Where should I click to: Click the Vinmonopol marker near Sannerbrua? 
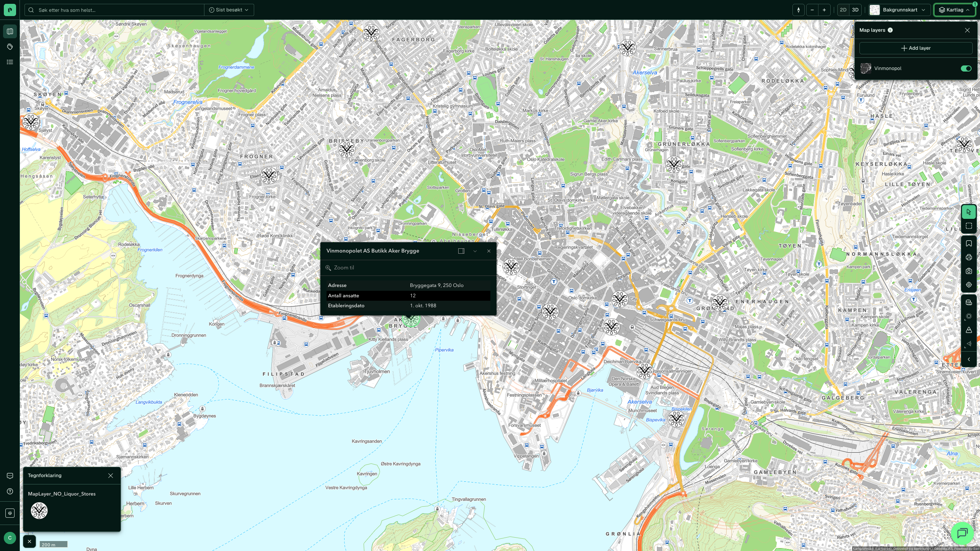[628, 48]
